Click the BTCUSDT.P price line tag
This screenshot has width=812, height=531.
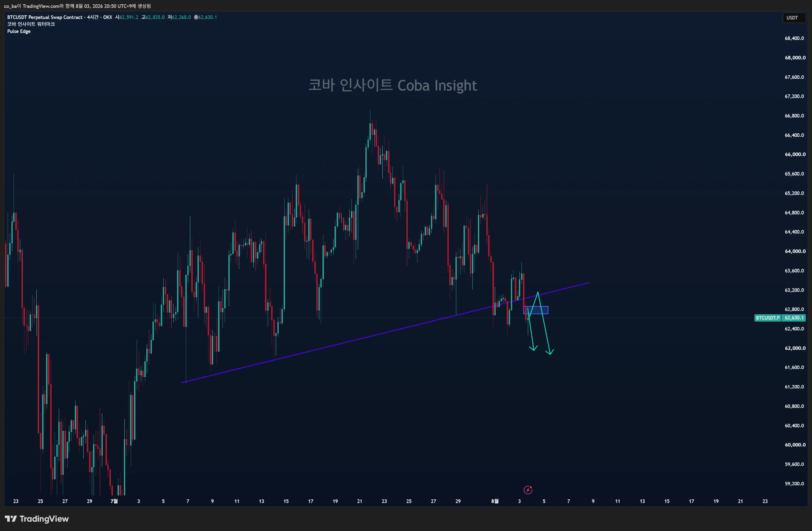click(768, 318)
